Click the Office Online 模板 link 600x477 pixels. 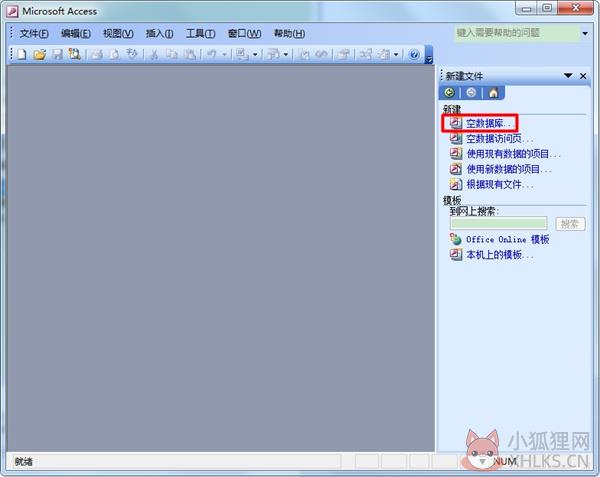click(507, 239)
